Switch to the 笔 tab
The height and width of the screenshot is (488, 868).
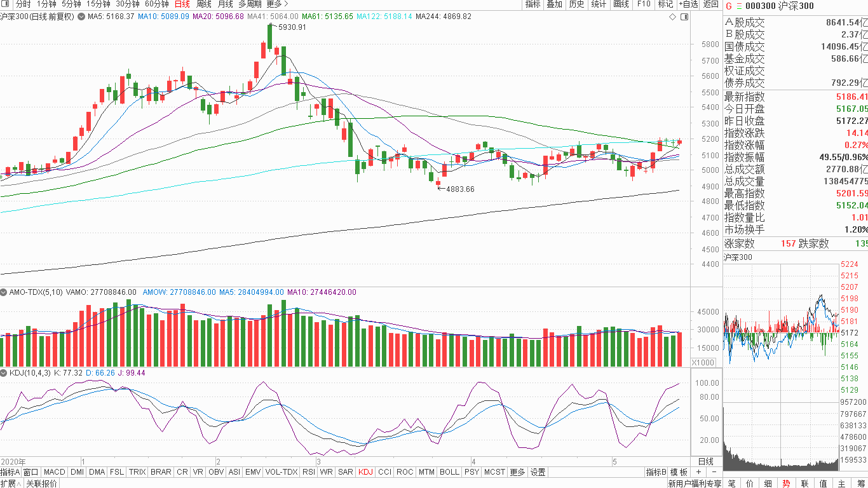pyautogui.click(x=731, y=484)
